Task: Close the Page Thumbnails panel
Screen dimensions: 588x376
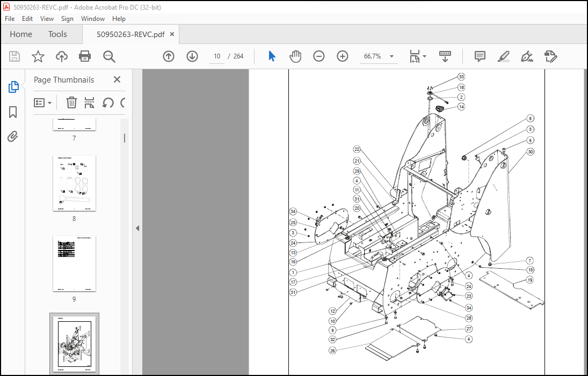Action: tap(117, 79)
